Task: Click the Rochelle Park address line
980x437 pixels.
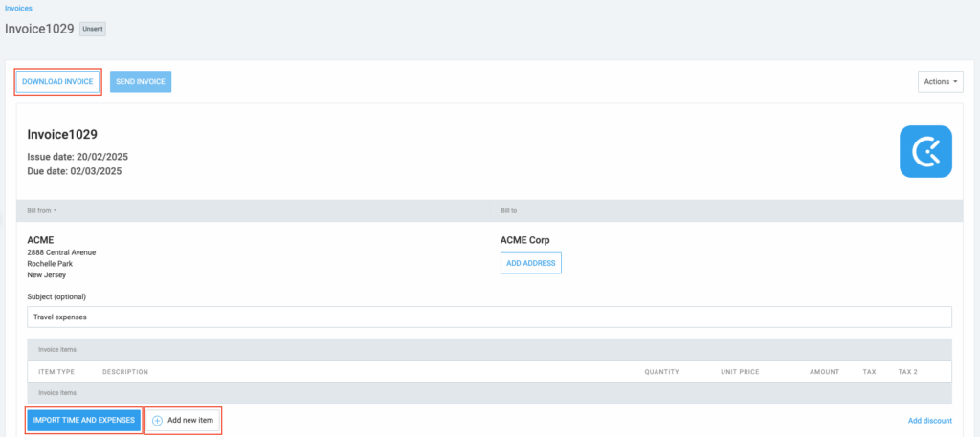Action: coord(50,264)
